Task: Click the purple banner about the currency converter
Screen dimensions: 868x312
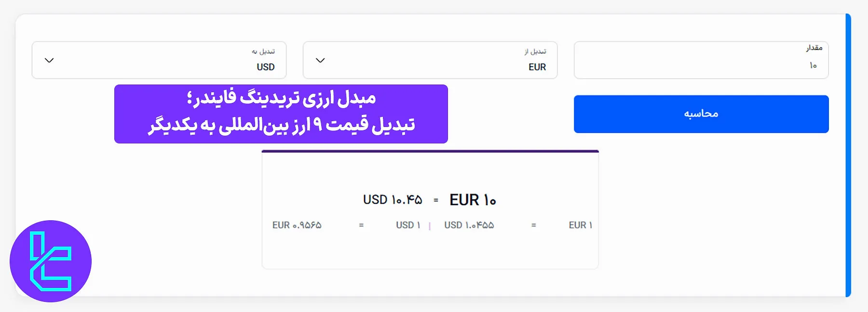Action: click(x=281, y=113)
